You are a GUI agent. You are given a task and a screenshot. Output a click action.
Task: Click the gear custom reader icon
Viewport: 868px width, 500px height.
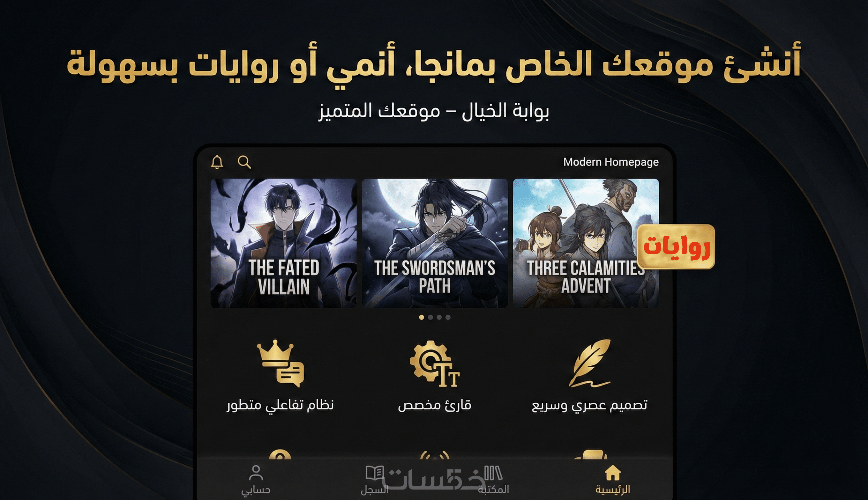(x=434, y=363)
